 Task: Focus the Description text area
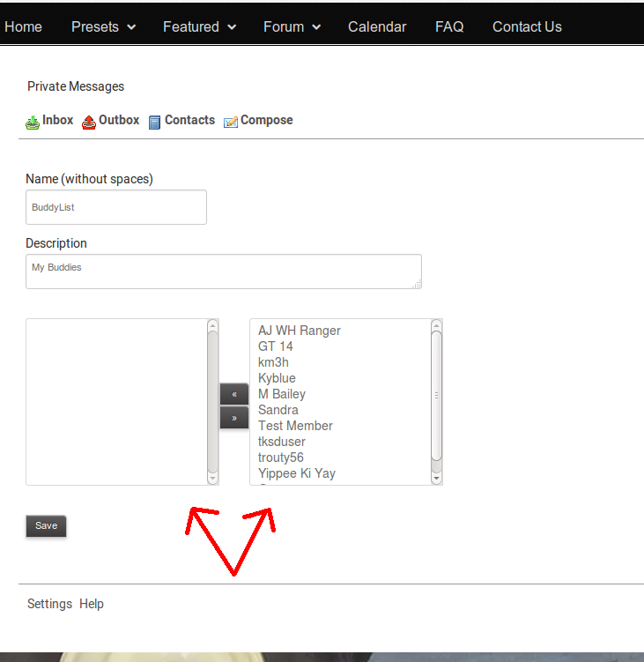point(223,271)
